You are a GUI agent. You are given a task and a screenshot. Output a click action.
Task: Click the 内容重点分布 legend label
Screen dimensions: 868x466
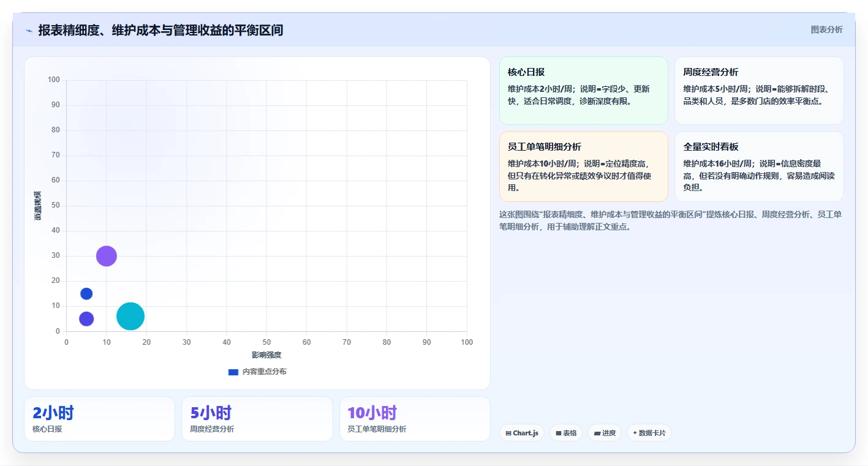coord(264,372)
